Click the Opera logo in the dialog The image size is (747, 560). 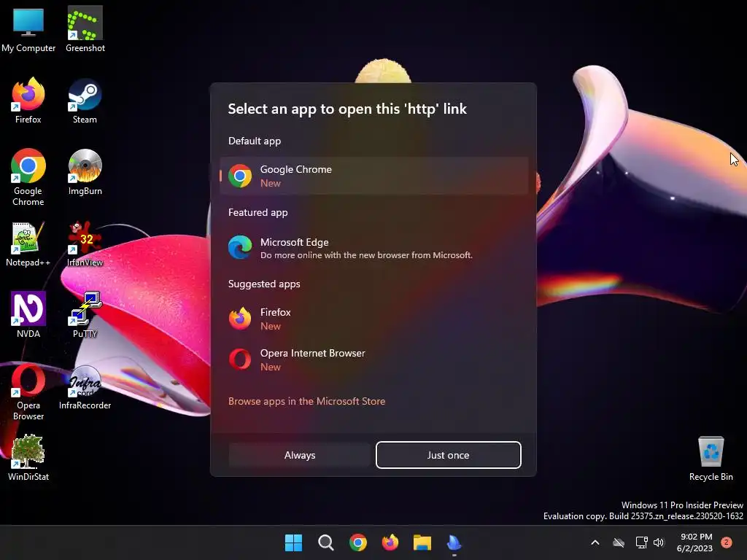click(240, 359)
